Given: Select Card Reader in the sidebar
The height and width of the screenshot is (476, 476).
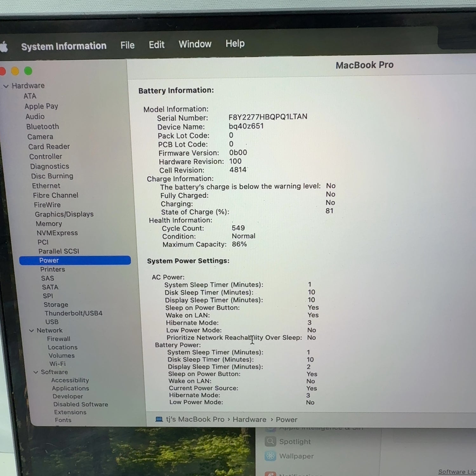Looking at the screenshot, I should [x=49, y=147].
